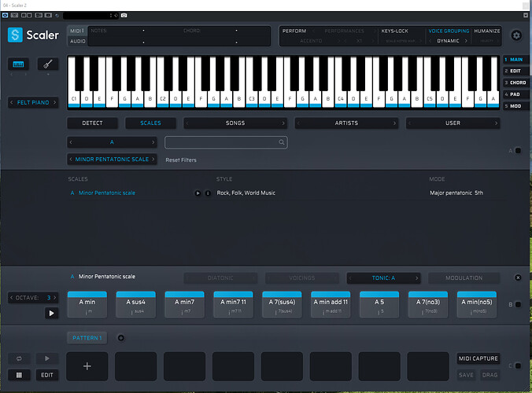Select 'Minor Pentatonic scale' in the scales list
Viewport: 532px width, 393px height.
point(107,193)
